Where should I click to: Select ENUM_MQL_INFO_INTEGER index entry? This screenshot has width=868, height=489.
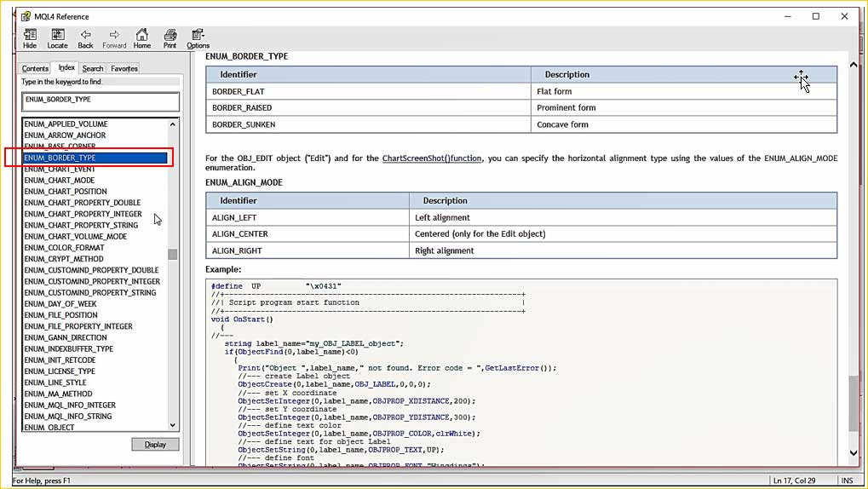[70, 406]
